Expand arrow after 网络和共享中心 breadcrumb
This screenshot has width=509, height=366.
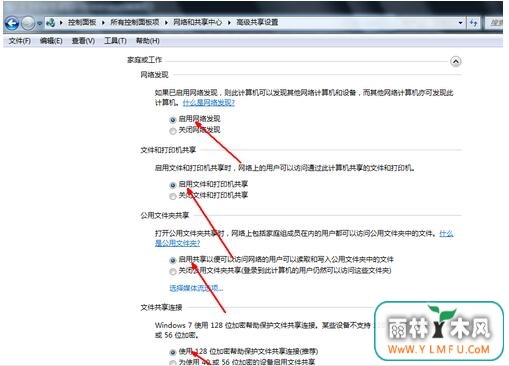pyautogui.click(x=229, y=23)
